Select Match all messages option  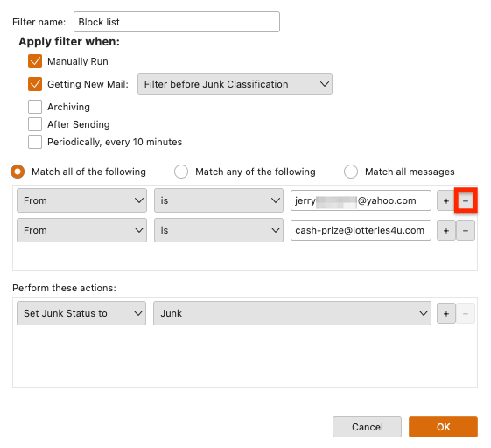(x=351, y=171)
